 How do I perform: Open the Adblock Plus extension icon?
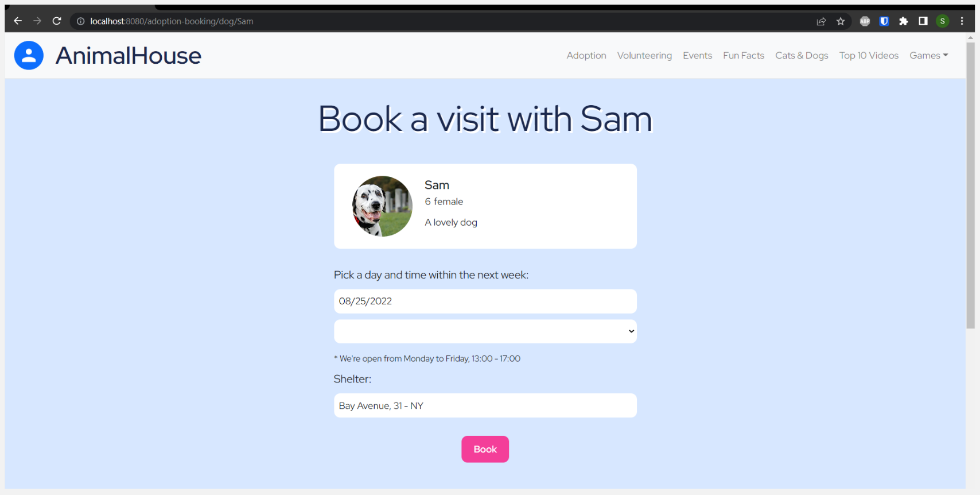tap(865, 21)
